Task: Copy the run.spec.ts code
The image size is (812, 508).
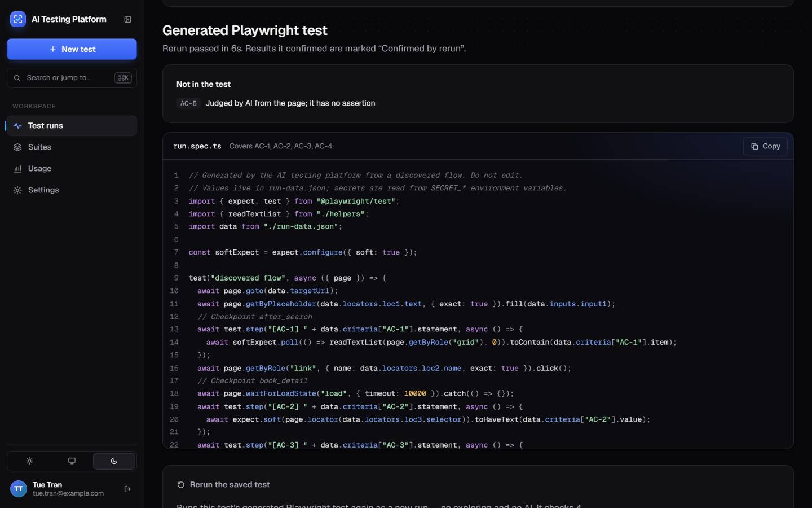Action: click(x=765, y=146)
